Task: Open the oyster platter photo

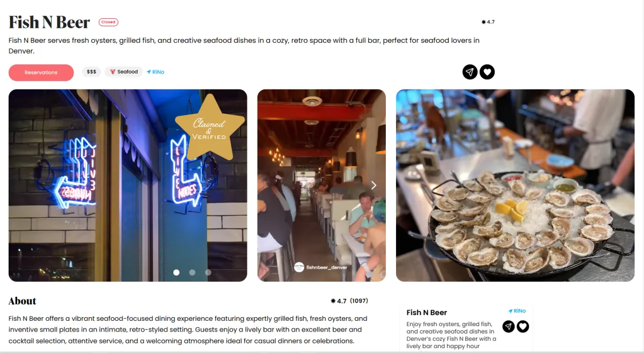Action: (x=515, y=185)
